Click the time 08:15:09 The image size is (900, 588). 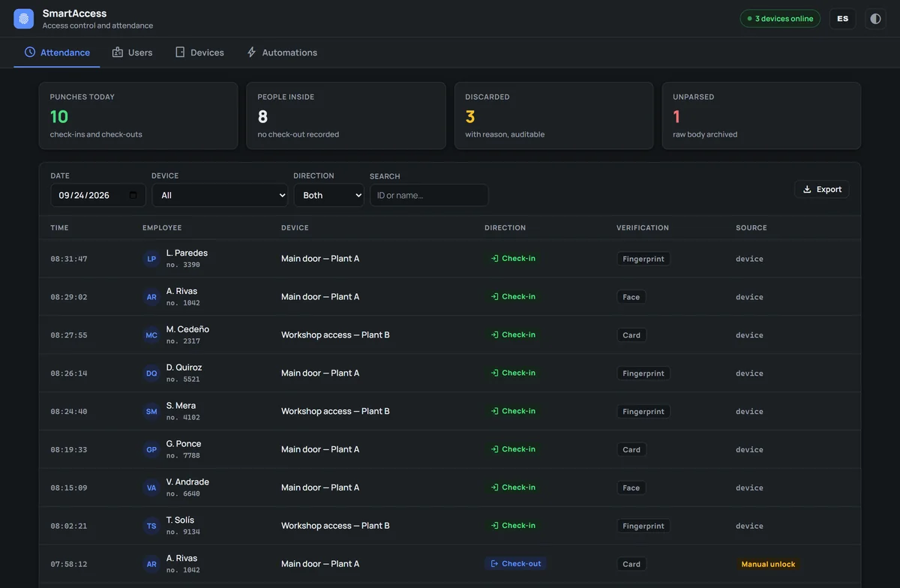click(x=69, y=487)
